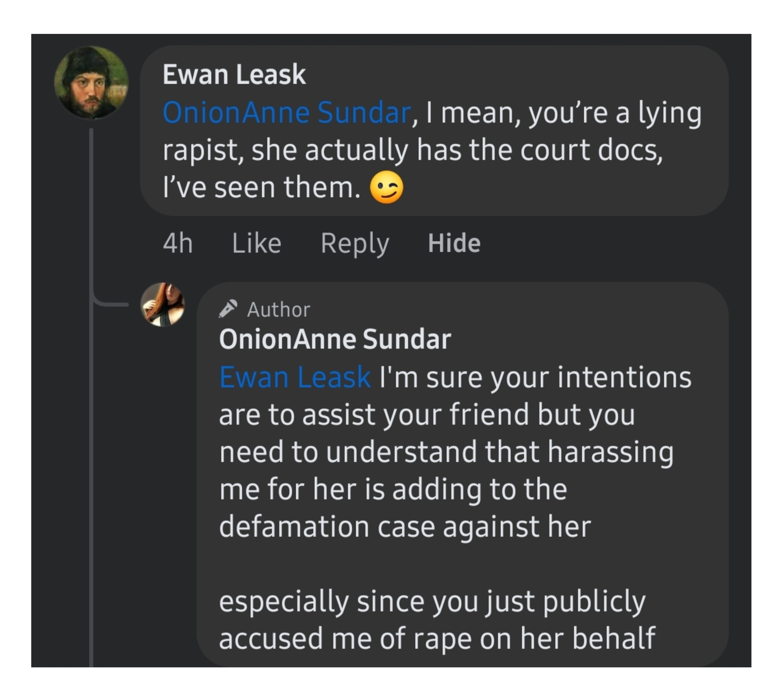Reply to Ewan Leask's comment
Image resolution: width=782 pixels, height=700 pixels.
click(x=355, y=244)
